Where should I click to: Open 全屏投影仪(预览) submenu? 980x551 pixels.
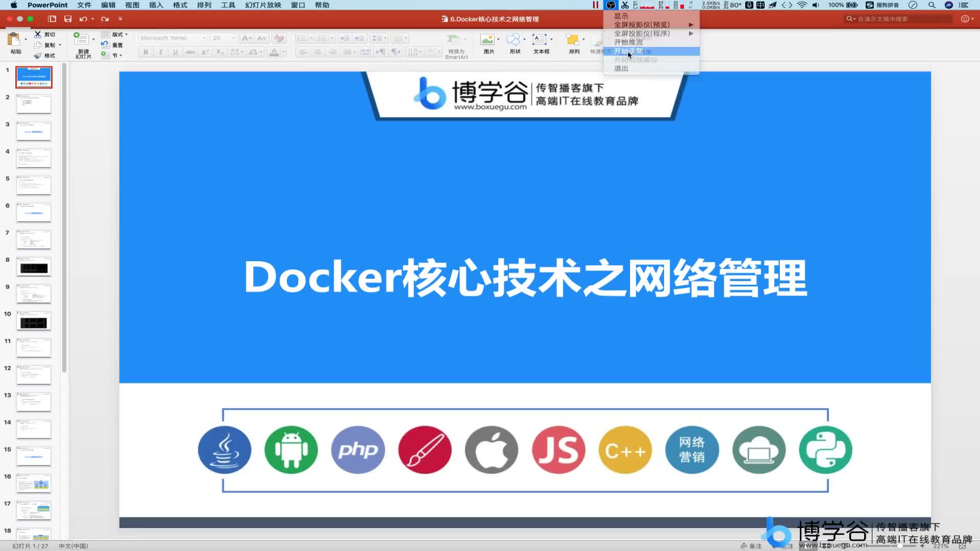pos(651,25)
